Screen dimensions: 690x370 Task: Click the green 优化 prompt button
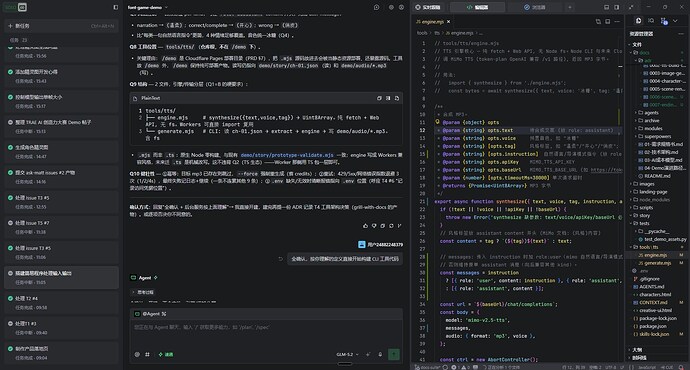pos(166,354)
